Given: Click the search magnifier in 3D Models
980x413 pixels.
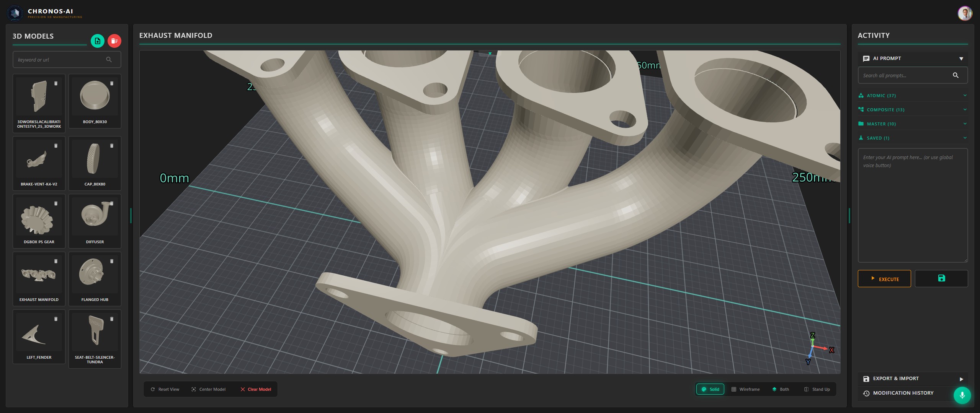Looking at the screenshot, I should 109,60.
